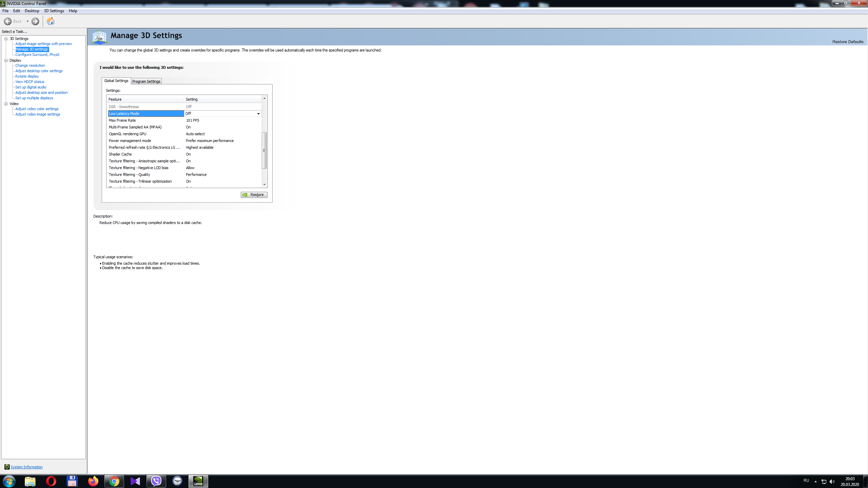
Task: Open the clock app in taskbar
Action: point(177,481)
